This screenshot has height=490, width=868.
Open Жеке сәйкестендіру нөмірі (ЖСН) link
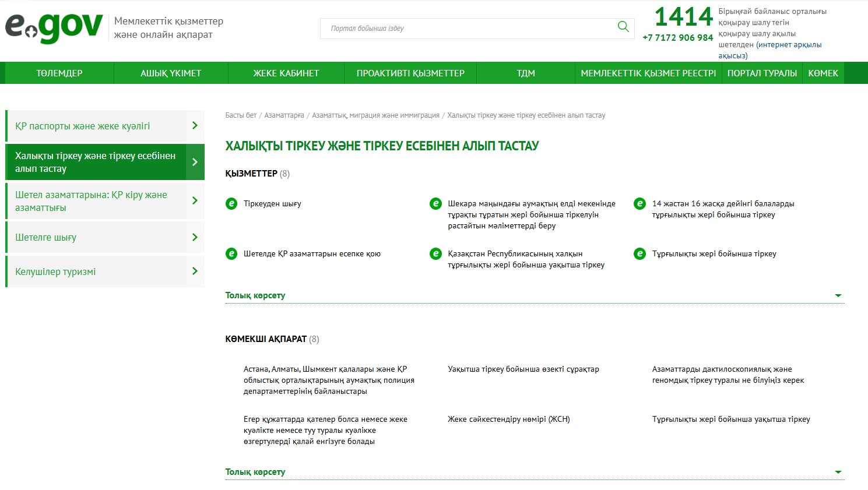(508, 420)
